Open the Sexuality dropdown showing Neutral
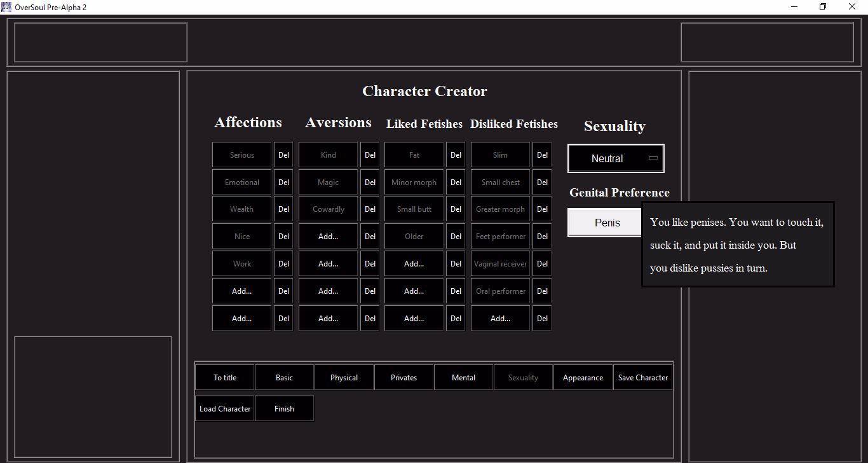868x463 pixels. coord(616,158)
